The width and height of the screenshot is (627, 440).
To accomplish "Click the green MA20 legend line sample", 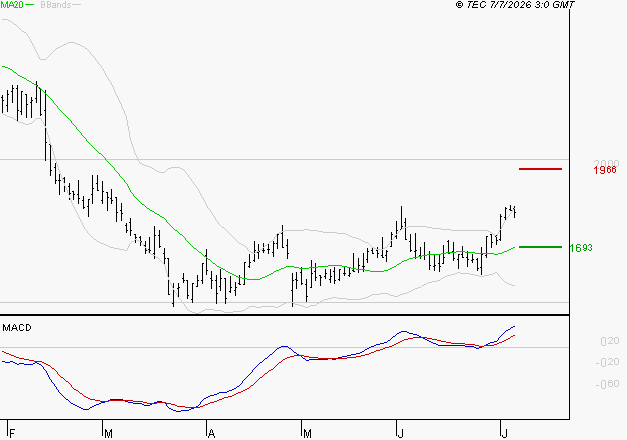I will click(29, 5).
